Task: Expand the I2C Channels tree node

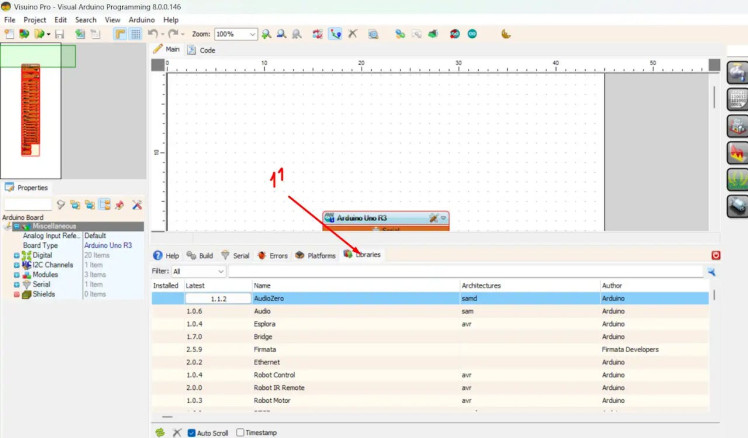Action: (x=16, y=265)
